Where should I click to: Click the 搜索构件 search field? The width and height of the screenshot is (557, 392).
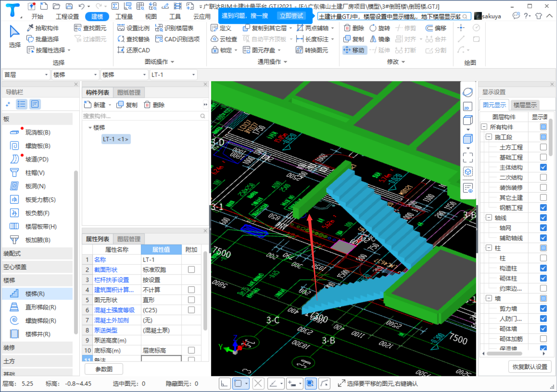click(x=144, y=116)
